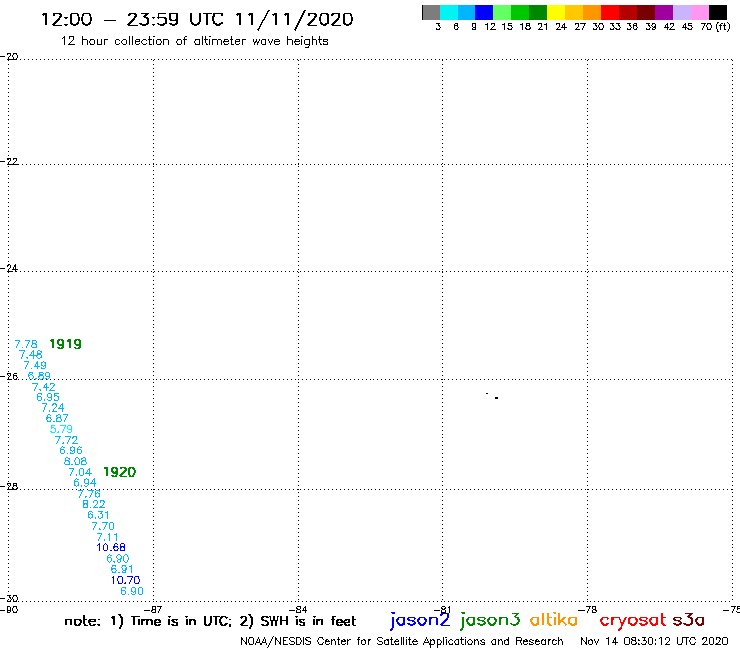
Task: Click the wave height reading '7.24'
Action: 53,408
